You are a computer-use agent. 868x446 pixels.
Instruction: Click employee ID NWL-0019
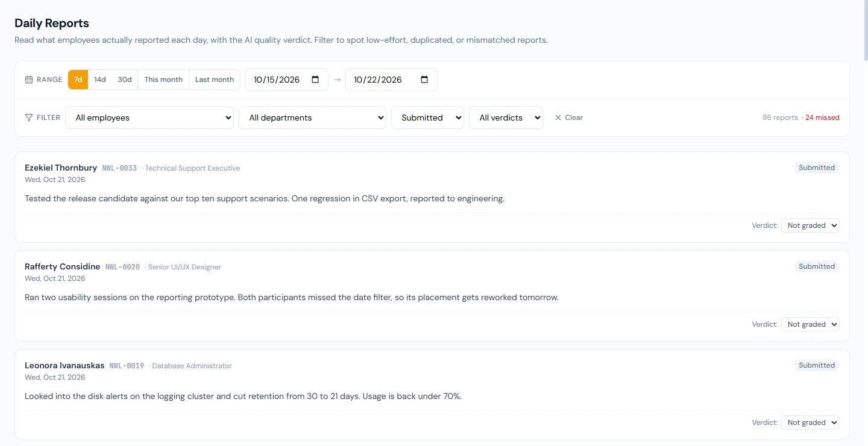[x=127, y=366]
